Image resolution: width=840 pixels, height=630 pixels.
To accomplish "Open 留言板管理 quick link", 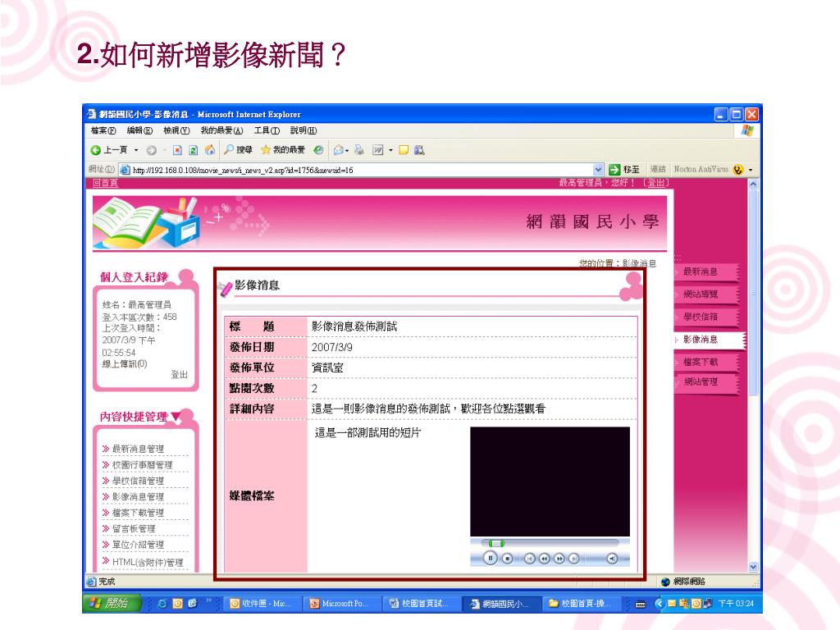I will tap(134, 529).
